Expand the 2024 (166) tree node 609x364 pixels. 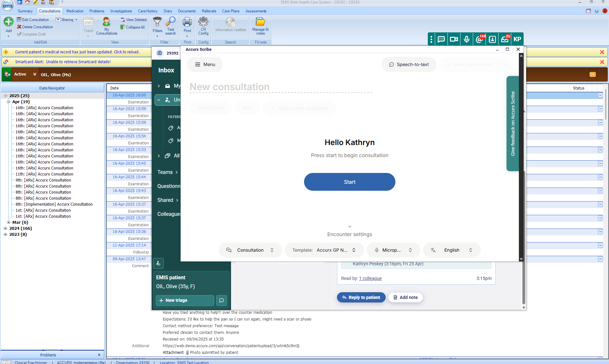coord(5,228)
